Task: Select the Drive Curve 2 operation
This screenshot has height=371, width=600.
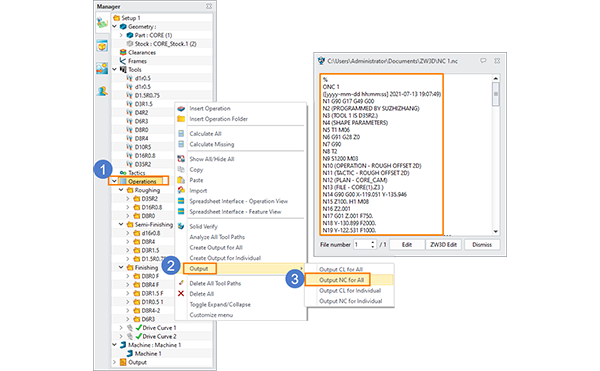Action: [x=159, y=337]
